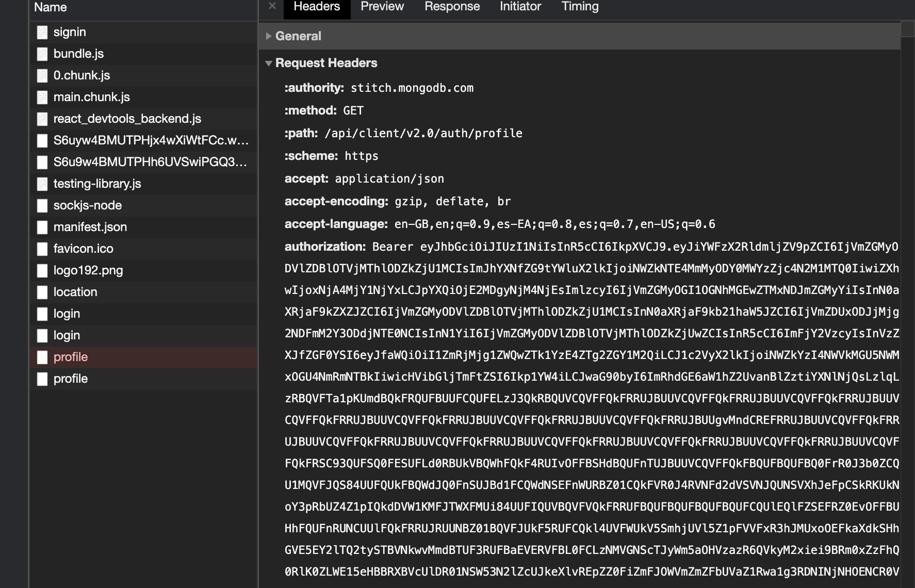The image size is (915, 588).
Task: Collapse the Request Headers section
Action: click(270, 63)
